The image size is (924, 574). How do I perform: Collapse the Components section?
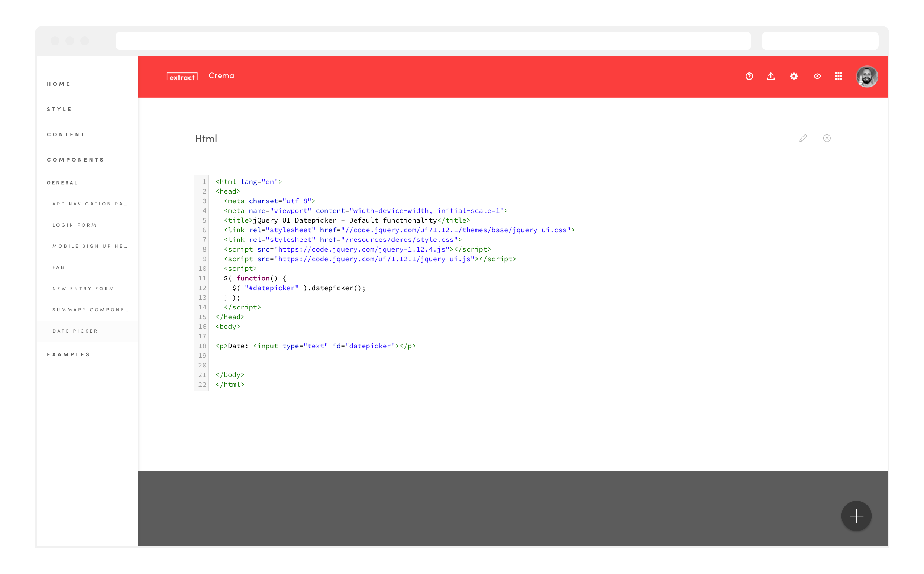(x=75, y=160)
